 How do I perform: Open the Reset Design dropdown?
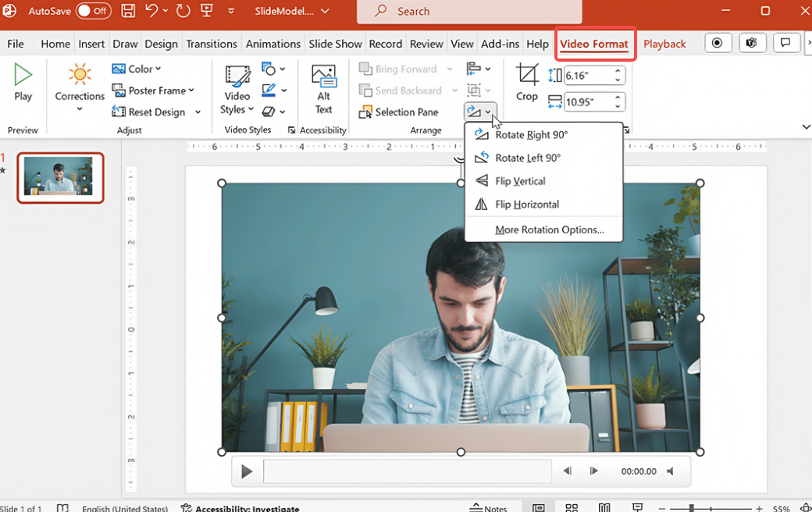pyautogui.click(x=198, y=112)
